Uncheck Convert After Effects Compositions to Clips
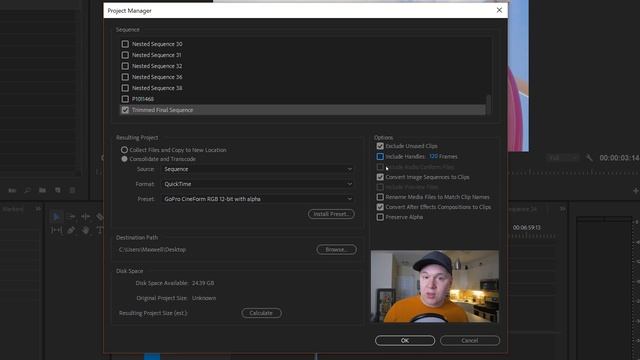This screenshot has height=360, width=640. coord(380,207)
